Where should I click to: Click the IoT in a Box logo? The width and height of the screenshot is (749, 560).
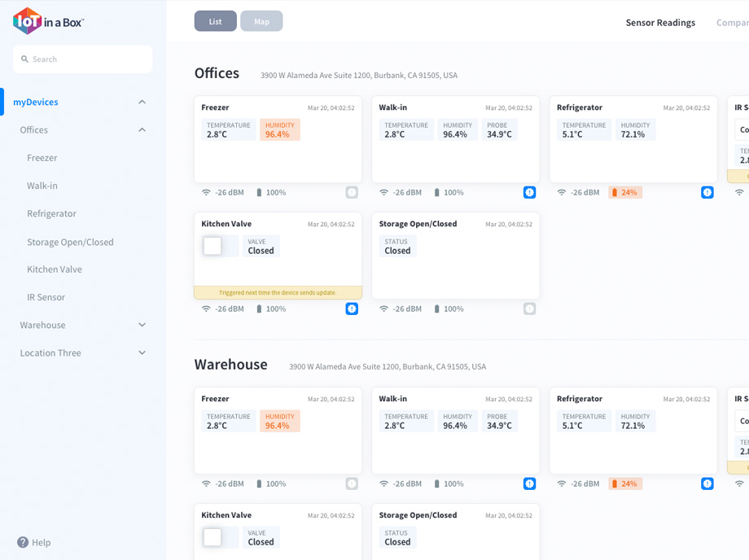point(48,21)
